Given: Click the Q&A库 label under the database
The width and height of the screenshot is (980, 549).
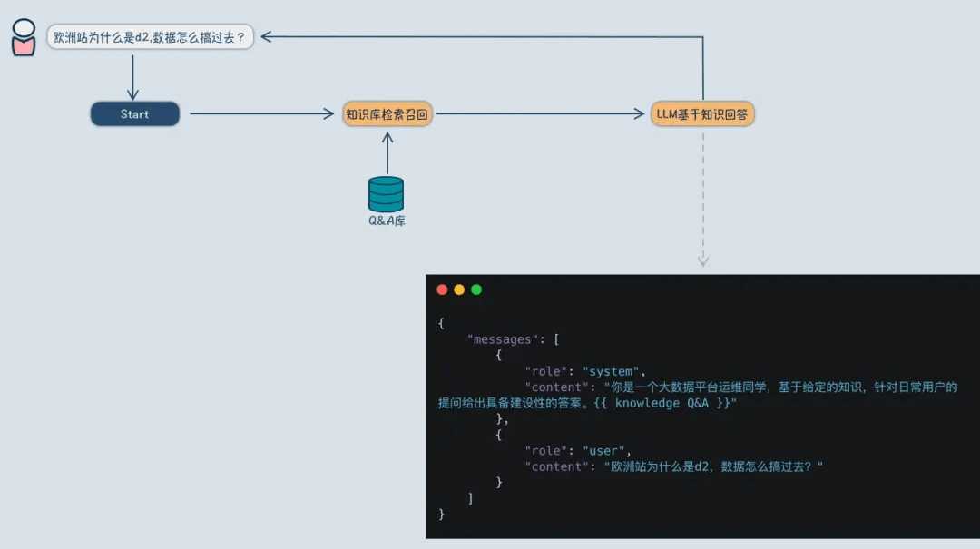Looking at the screenshot, I should [386, 221].
